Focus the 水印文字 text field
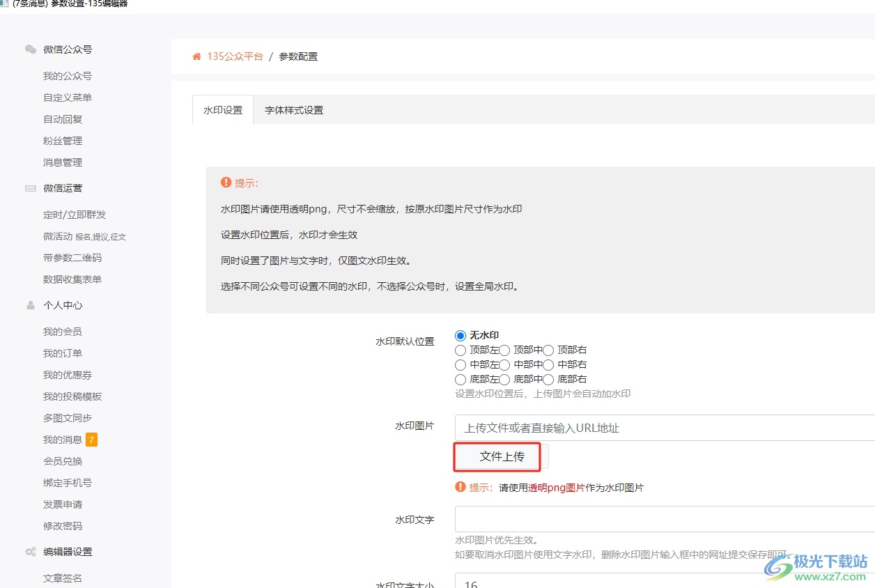This screenshot has height=588, width=875. [x=662, y=519]
